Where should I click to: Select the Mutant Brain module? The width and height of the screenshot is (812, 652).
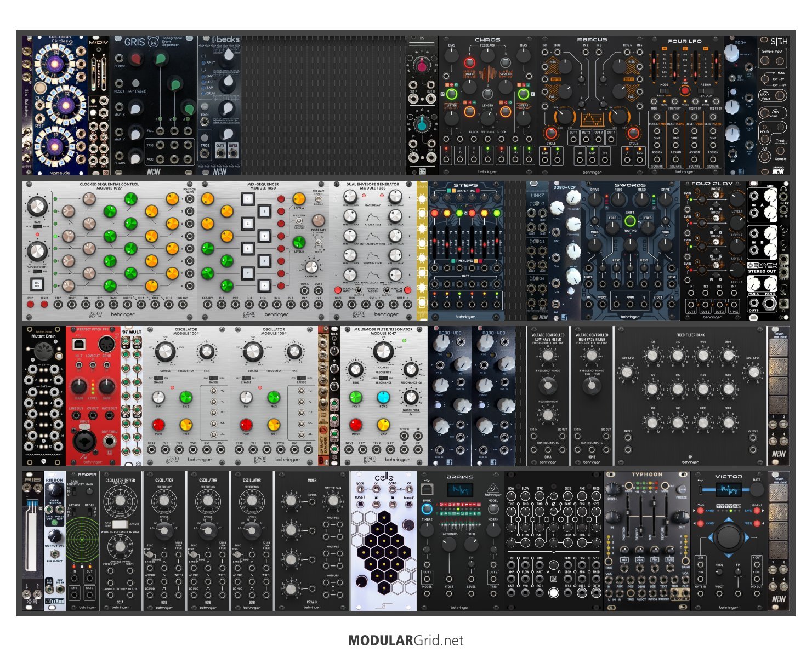point(44,396)
